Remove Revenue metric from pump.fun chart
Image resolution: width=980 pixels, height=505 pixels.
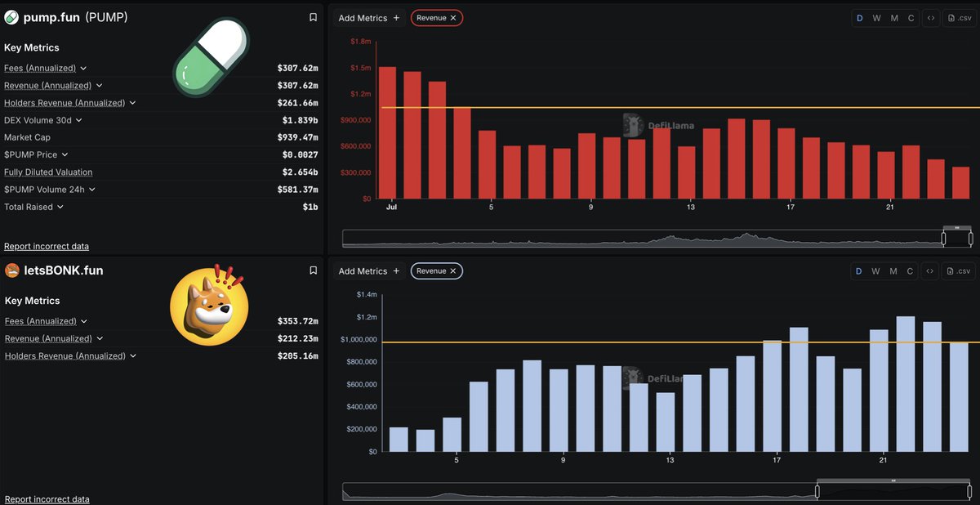point(453,18)
